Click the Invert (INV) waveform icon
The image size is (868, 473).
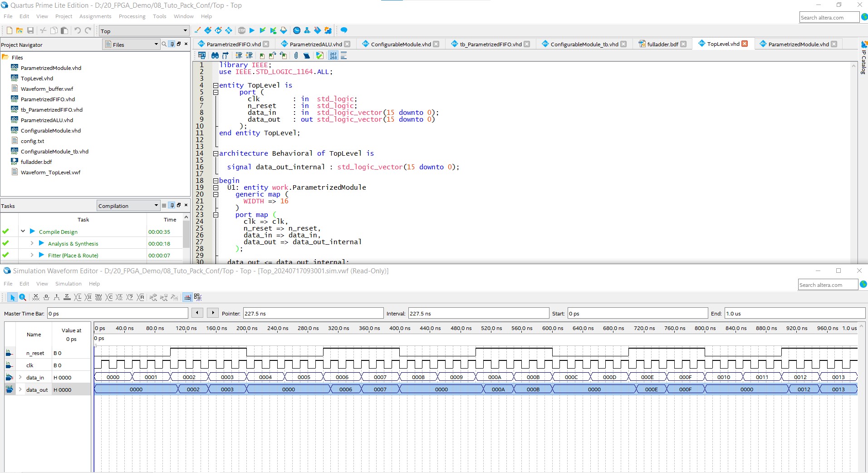tap(98, 297)
